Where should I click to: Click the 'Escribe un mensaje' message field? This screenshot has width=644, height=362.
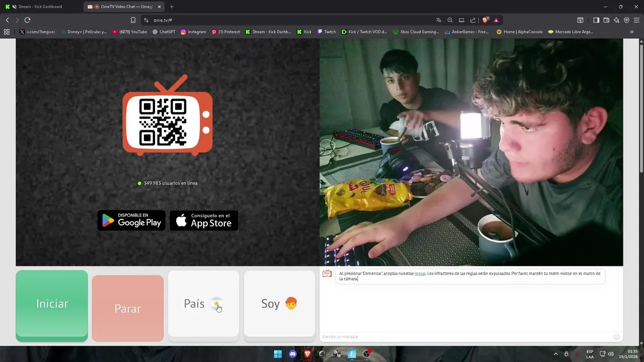coord(465,336)
